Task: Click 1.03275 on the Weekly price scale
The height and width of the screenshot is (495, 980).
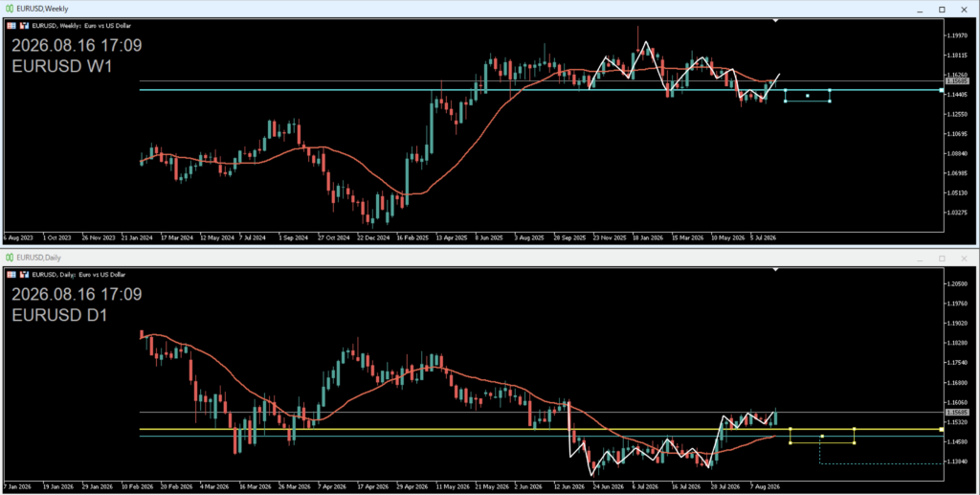Action: click(x=958, y=213)
